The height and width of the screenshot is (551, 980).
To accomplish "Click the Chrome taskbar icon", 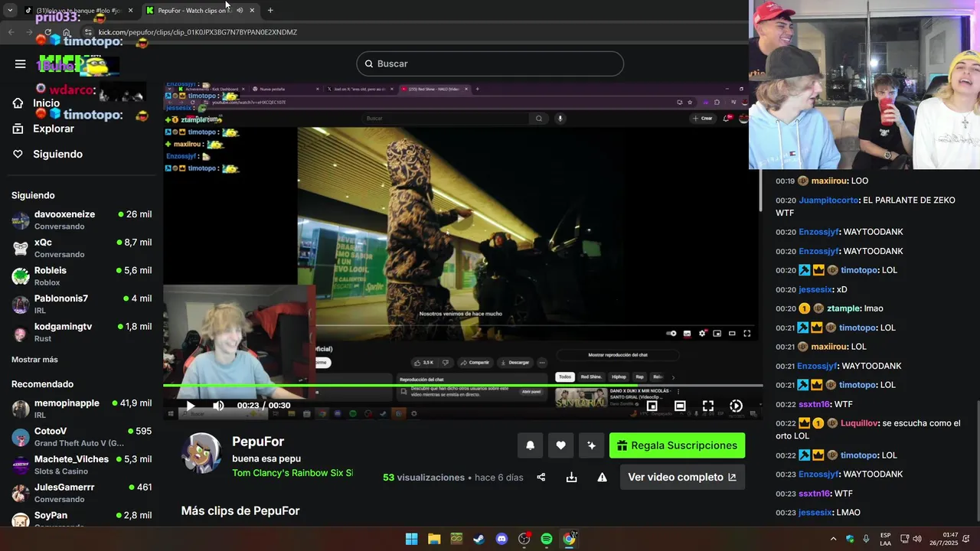I will point(569,539).
